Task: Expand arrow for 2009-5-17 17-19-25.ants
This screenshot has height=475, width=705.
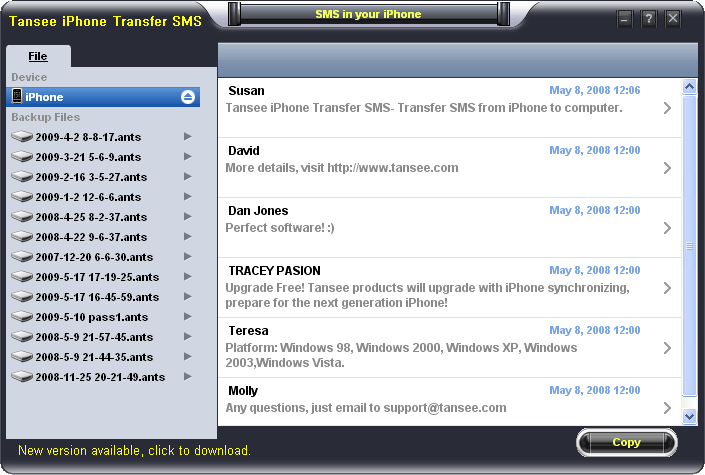Action: (x=188, y=277)
